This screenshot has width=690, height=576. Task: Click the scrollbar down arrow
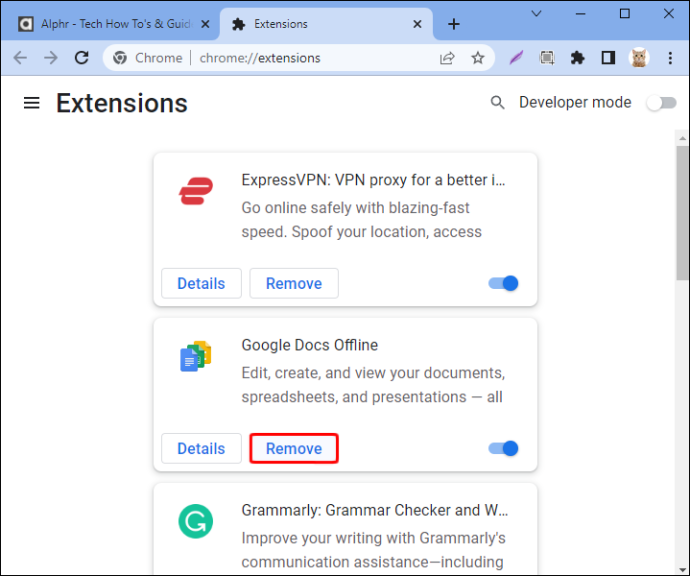pos(683,570)
